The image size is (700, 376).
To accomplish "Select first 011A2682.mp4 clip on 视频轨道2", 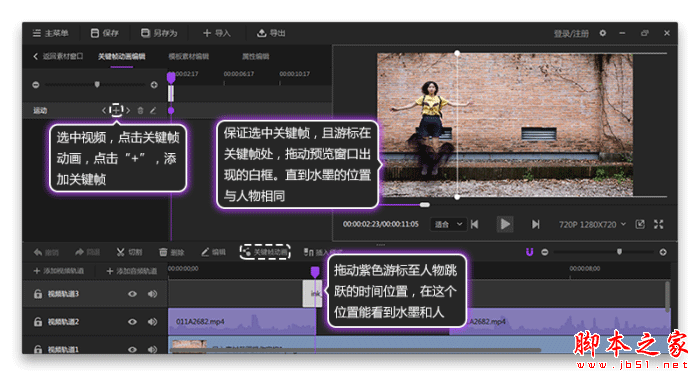I will coord(242,322).
